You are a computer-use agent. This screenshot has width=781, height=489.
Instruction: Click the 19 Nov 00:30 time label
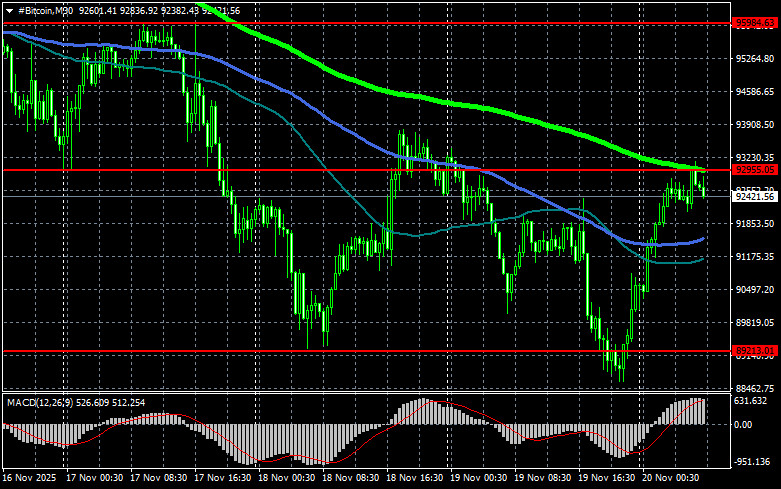(479, 478)
